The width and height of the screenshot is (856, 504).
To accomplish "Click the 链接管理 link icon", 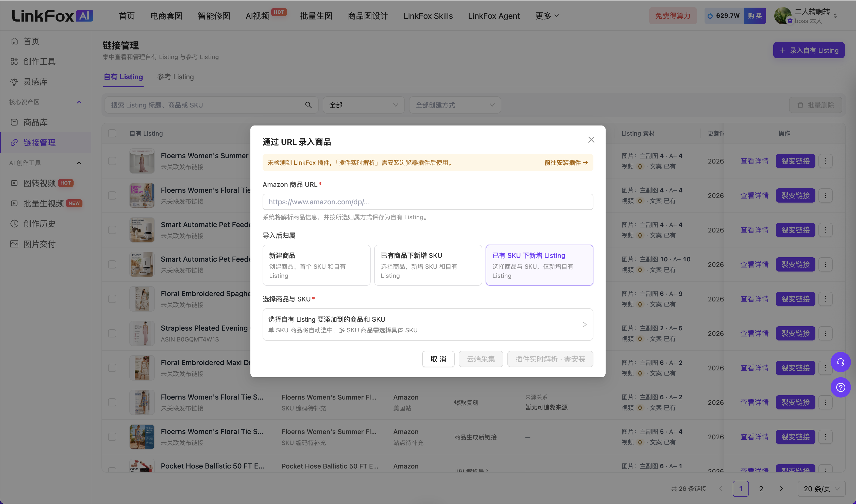I will click(x=14, y=143).
